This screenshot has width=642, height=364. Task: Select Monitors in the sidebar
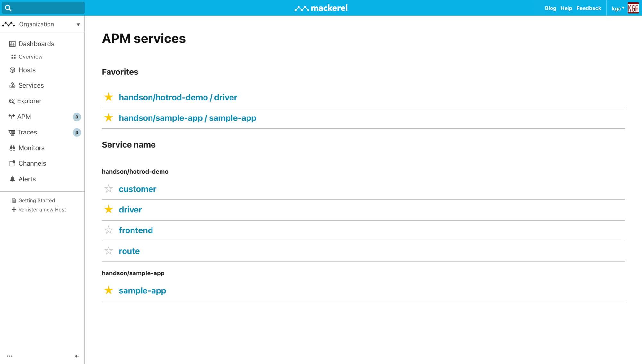[31, 148]
